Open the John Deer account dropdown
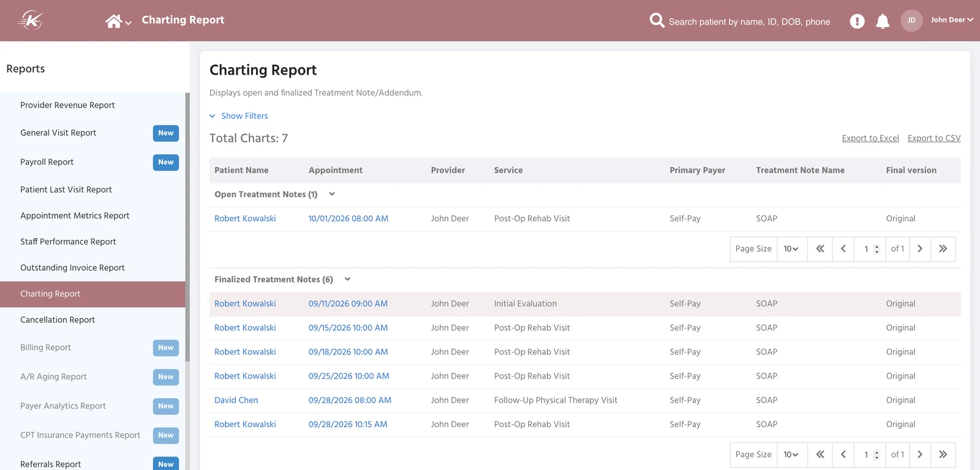This screenshot has height=470, width=980. coord(952,20)
